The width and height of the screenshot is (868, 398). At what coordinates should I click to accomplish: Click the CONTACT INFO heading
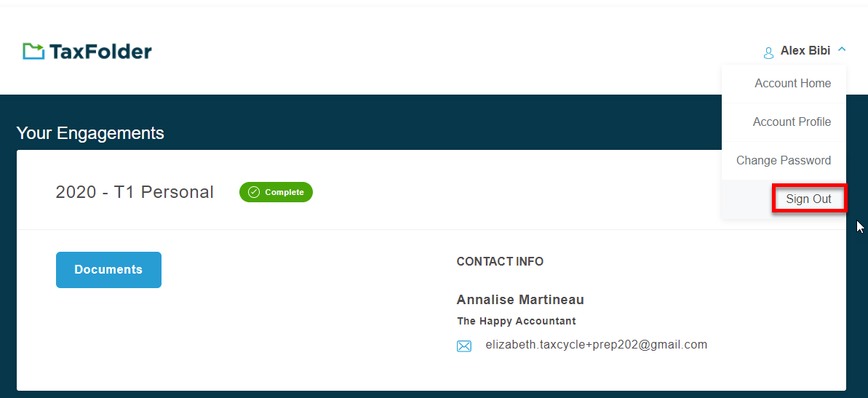click(x=500, y=261)
